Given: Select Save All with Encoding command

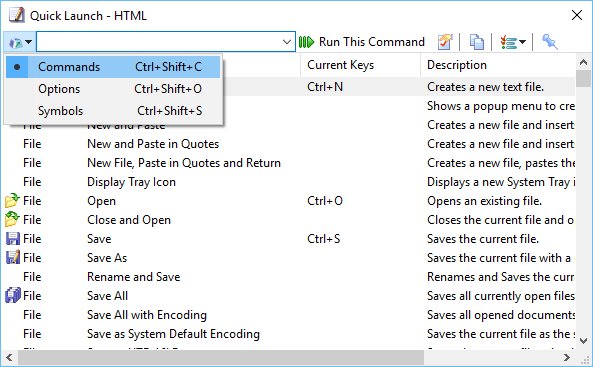Looking at the screenshot, I should coord(147,315).
